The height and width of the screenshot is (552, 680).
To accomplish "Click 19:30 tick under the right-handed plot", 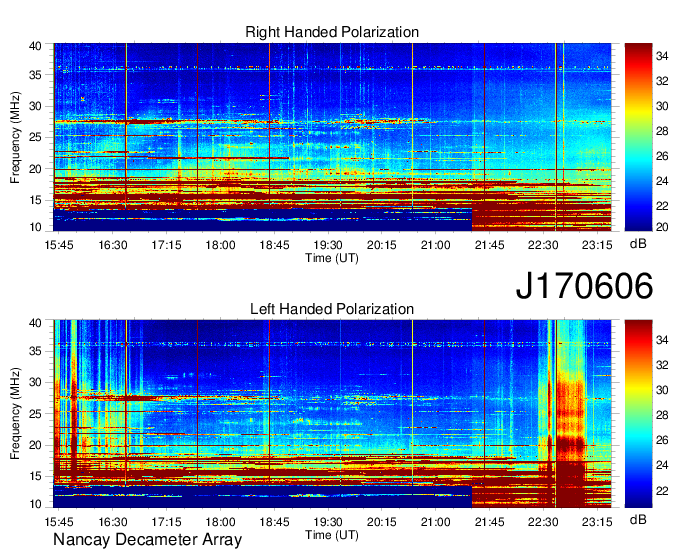I will click(328, 245).
